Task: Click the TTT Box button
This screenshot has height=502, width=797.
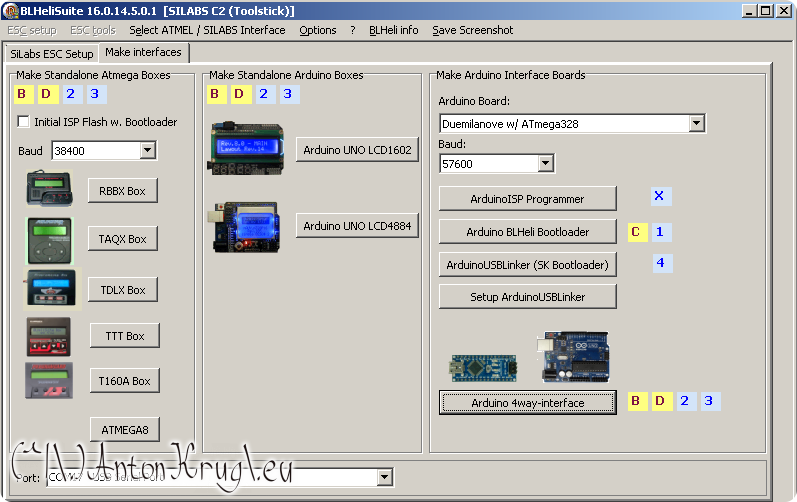Action: coord(125,336)
